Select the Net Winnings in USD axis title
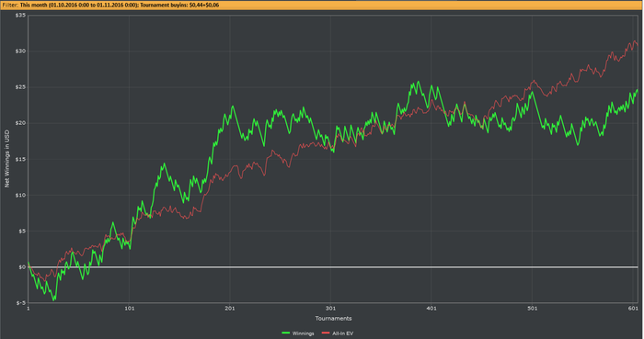644x339 pixels. (6, 159)
